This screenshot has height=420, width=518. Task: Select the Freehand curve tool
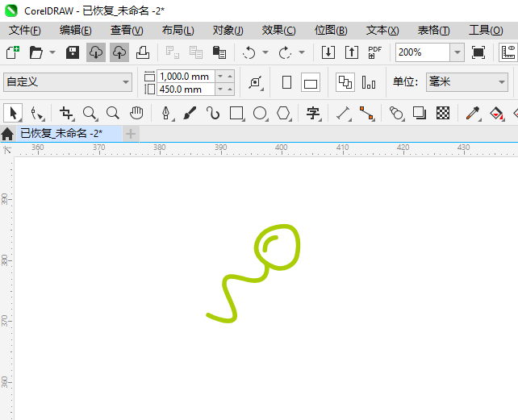coord(213,113)
